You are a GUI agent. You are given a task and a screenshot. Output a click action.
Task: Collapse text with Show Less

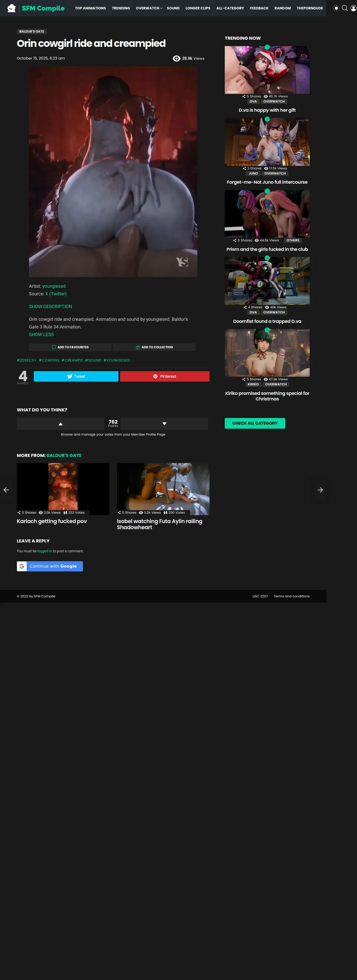tap(41, 334)
